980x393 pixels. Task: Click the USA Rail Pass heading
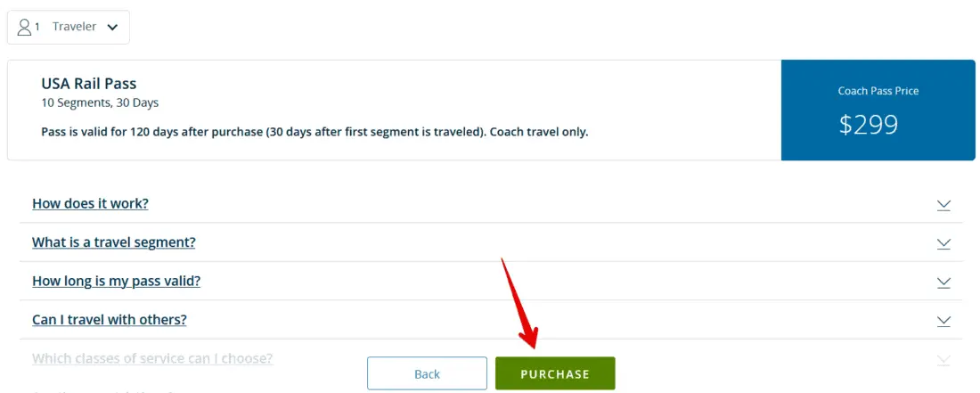[x=88, y=84]
